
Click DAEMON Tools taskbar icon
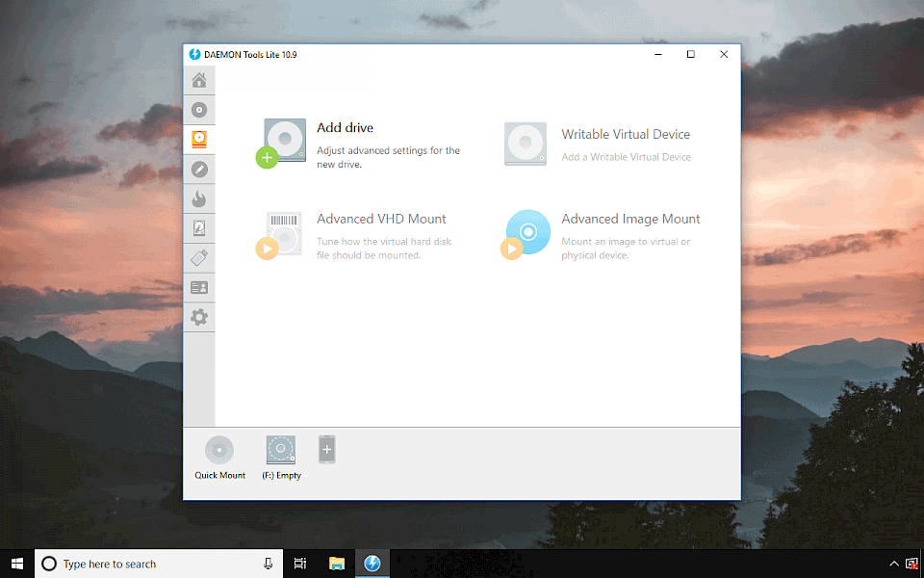point(372,564)
